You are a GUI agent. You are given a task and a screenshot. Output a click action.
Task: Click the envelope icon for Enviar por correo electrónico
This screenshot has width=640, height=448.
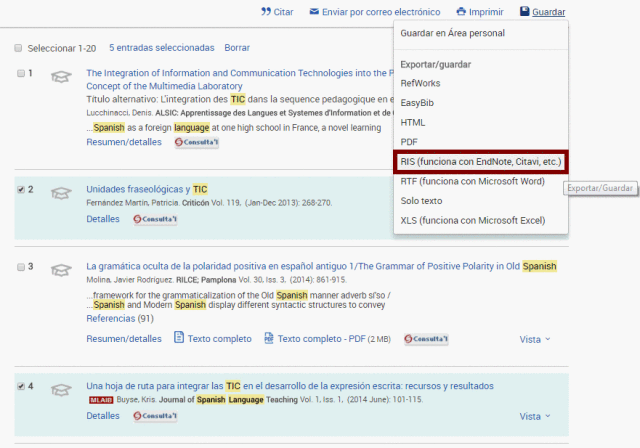(x=314, y=12)
